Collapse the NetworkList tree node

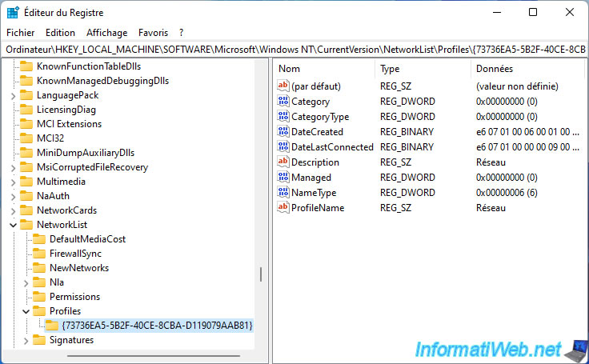click(x=13, y=225)
